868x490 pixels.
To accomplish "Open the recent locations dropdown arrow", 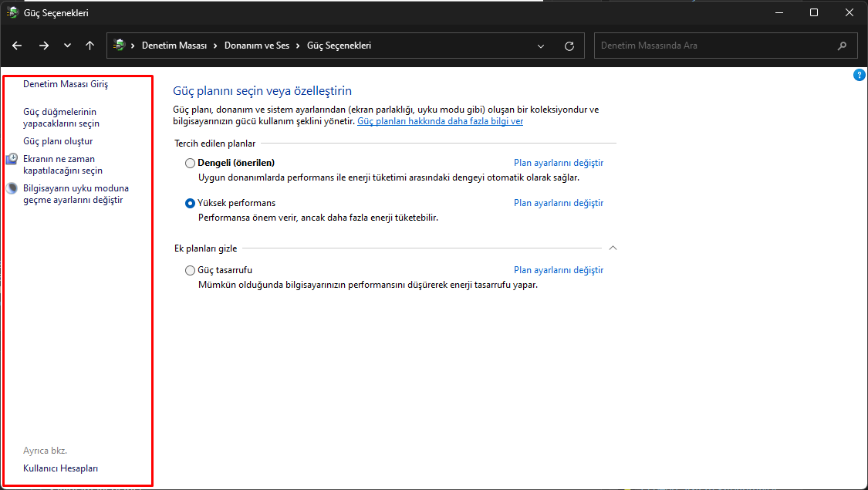I will [67, 46].
